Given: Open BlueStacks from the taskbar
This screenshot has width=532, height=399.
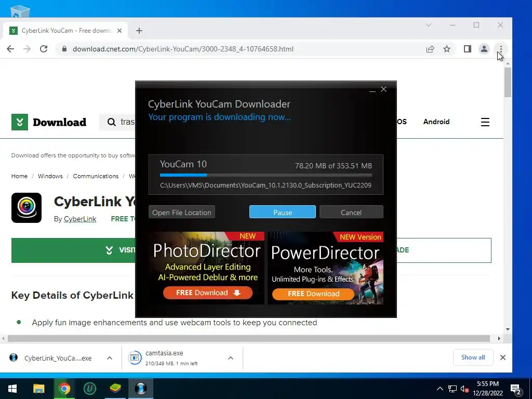Looking at the screenshot, I should click(115, 389).
